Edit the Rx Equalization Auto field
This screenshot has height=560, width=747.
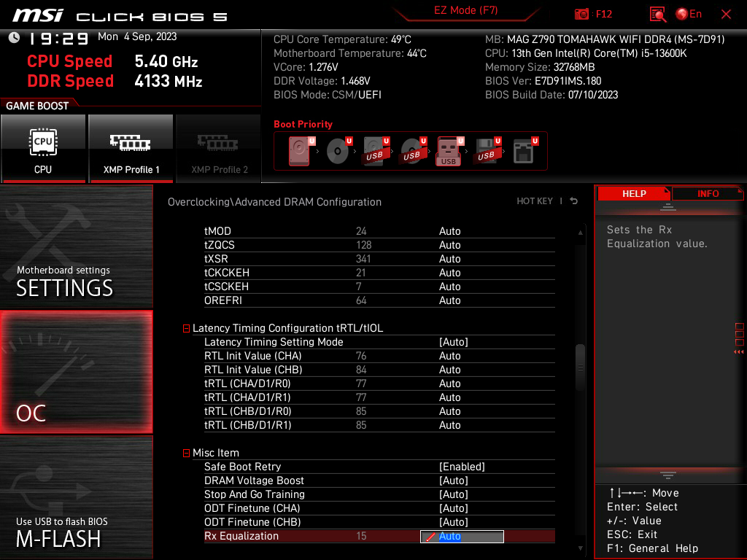tap(462, 536)
